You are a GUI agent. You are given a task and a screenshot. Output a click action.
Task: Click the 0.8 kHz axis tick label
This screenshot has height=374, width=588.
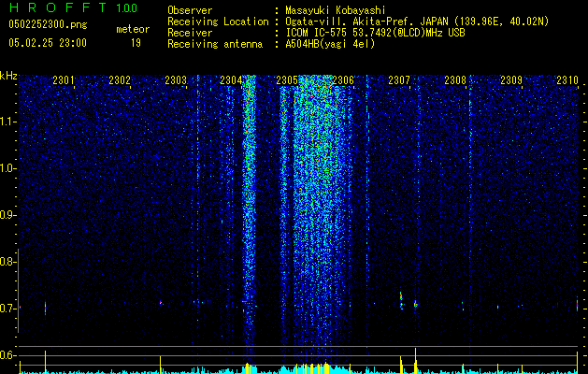[7, 262]
